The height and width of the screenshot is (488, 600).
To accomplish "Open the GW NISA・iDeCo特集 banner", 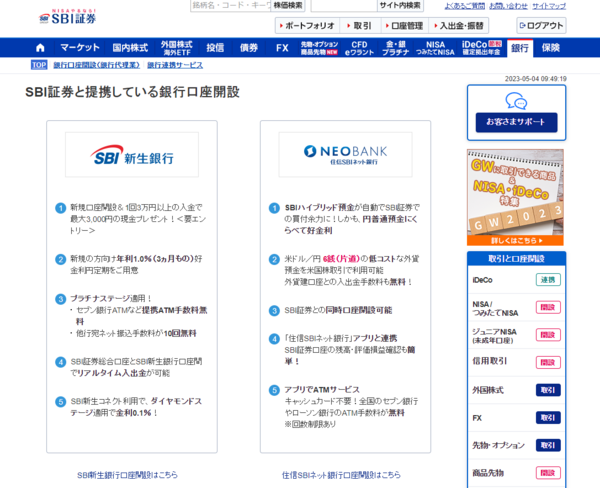I will point(515,197).
